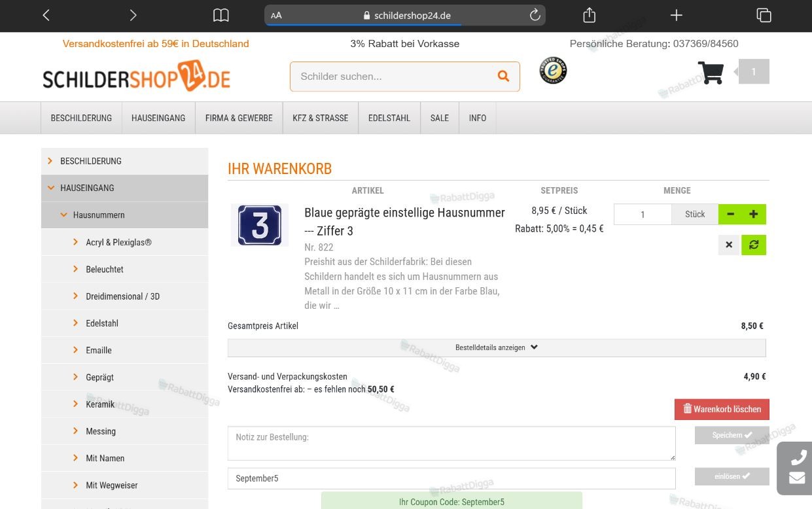Open the Mit Wegweiser subcategory

[x=124, y=485]
